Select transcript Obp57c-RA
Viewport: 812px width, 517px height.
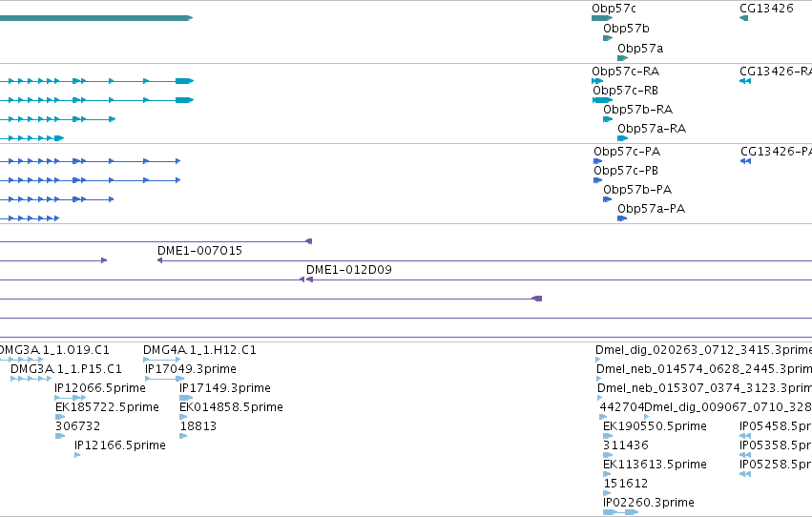click(x=626, y=72)
